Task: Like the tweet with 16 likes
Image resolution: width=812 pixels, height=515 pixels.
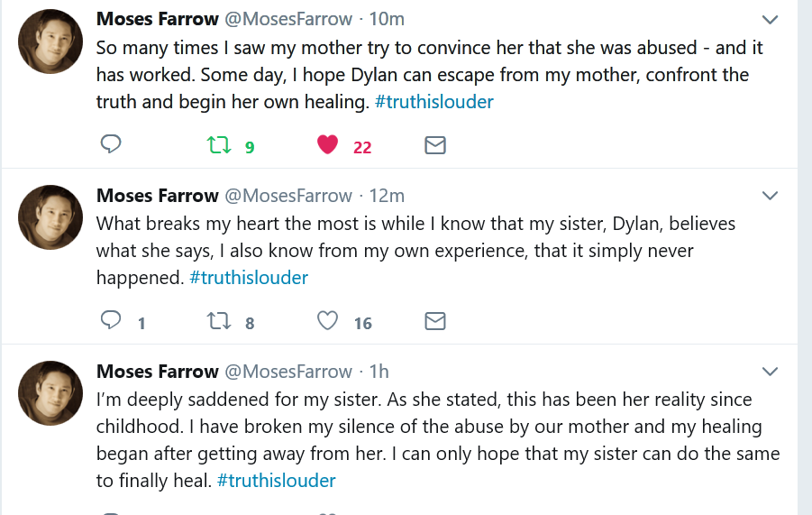Action: click(x=328, y=320)
